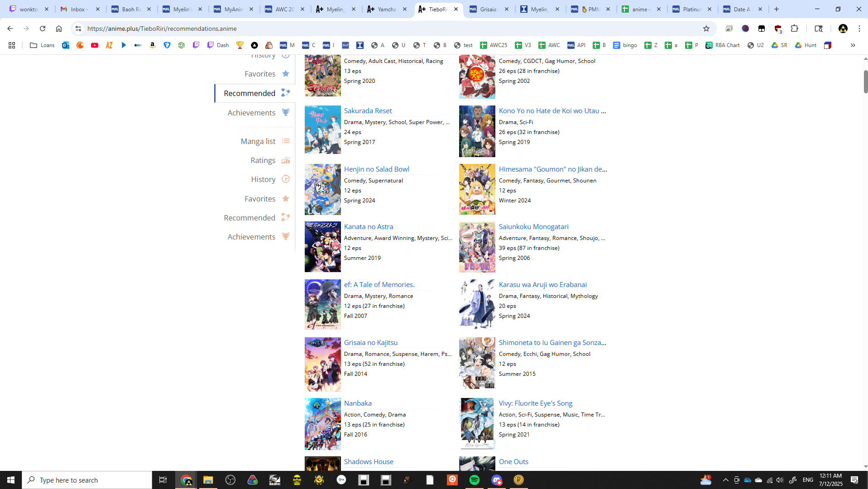
Task: Open the Dash Twitch bookmark
Action: click(218, 45)
